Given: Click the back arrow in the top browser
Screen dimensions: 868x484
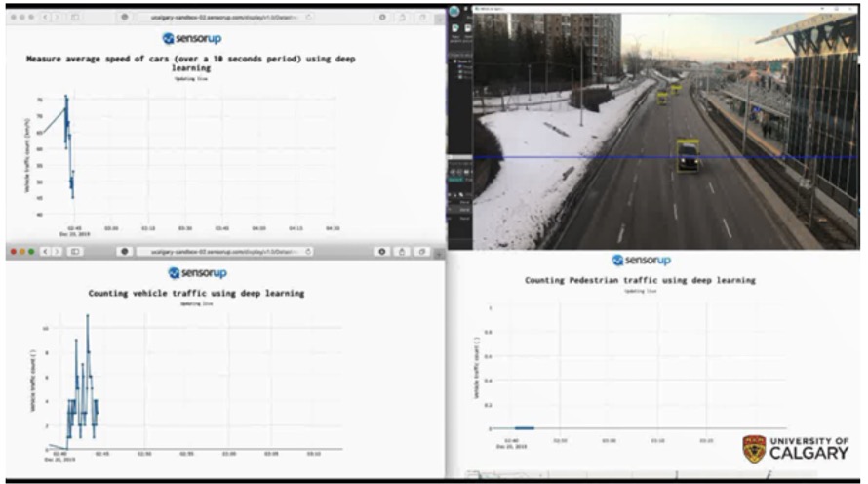Looking at the screenshot, I should click(x=45, y=18).
